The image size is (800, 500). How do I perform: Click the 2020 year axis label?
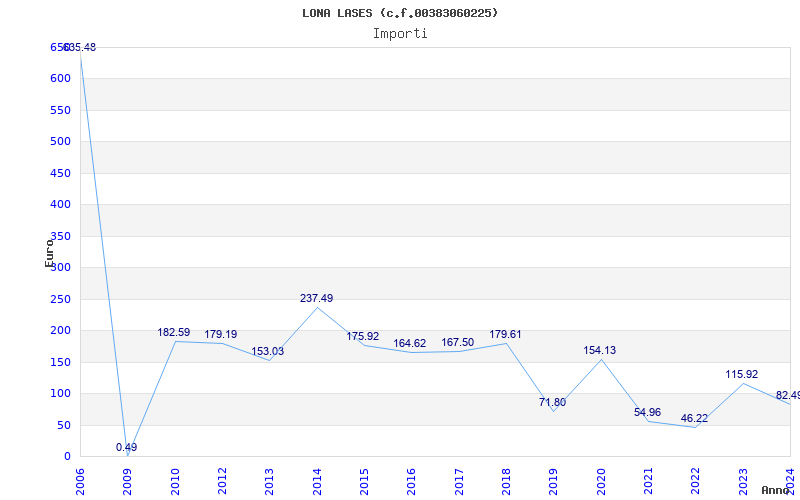pos(601,482)
